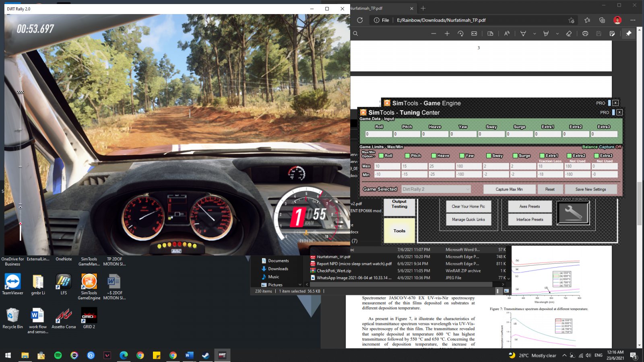Click Manage Quick Links button
Viewport: 644px width, 362px height.
pos(468,220)
